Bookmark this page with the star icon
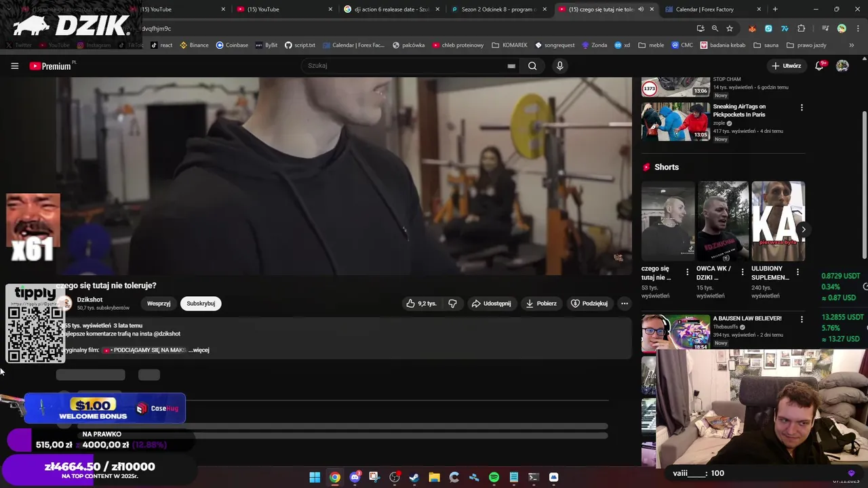Screen dimensions: 868x488 click(x=730, y=28)
